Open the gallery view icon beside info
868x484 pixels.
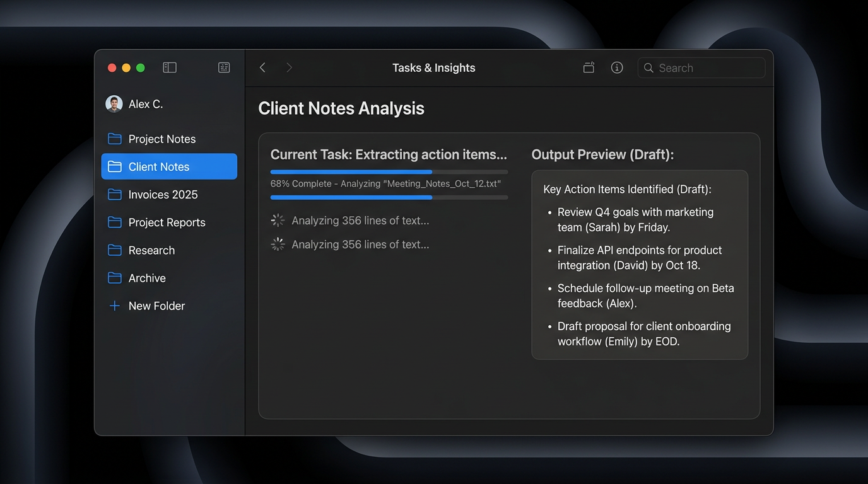589,67
